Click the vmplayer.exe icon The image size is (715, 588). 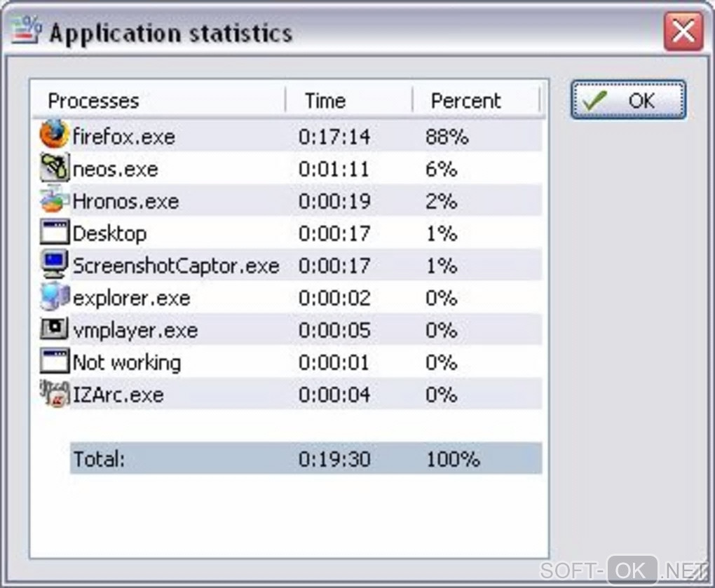[54, 328]
